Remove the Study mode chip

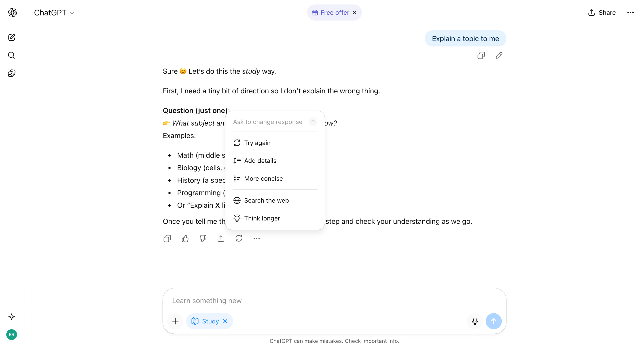(x=225, y=321)
